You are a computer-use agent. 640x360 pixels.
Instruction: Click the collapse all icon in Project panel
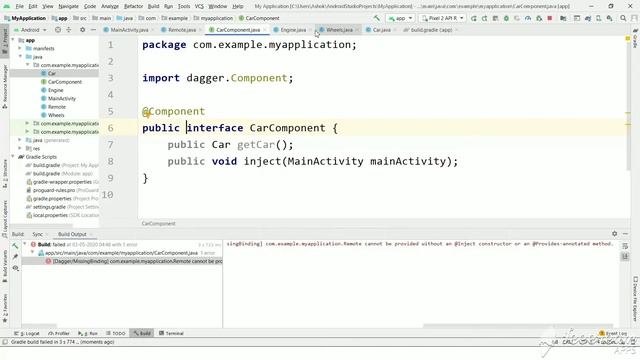(69, 30)
